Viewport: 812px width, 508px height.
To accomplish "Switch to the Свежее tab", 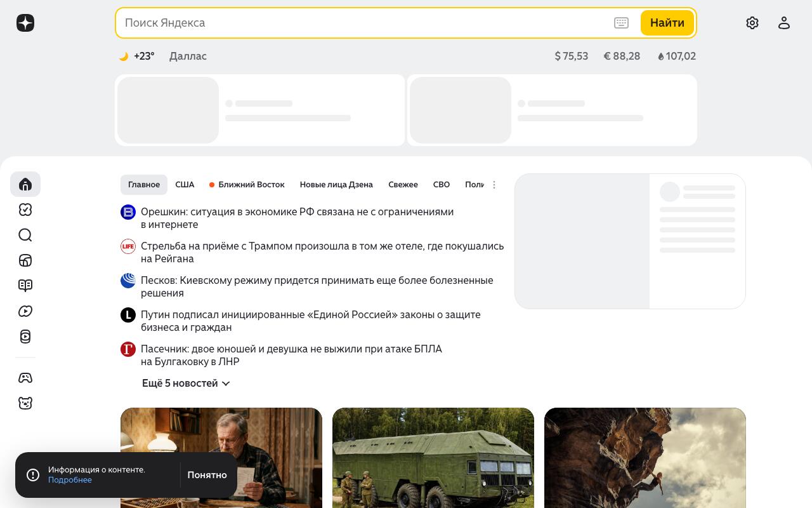I will coord(403,185).
